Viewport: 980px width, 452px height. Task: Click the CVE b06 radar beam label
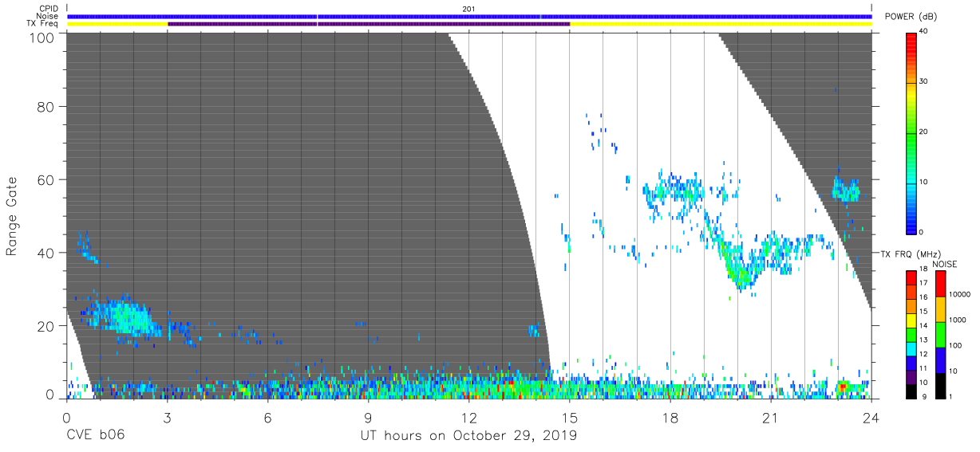(x=94, y=436)
